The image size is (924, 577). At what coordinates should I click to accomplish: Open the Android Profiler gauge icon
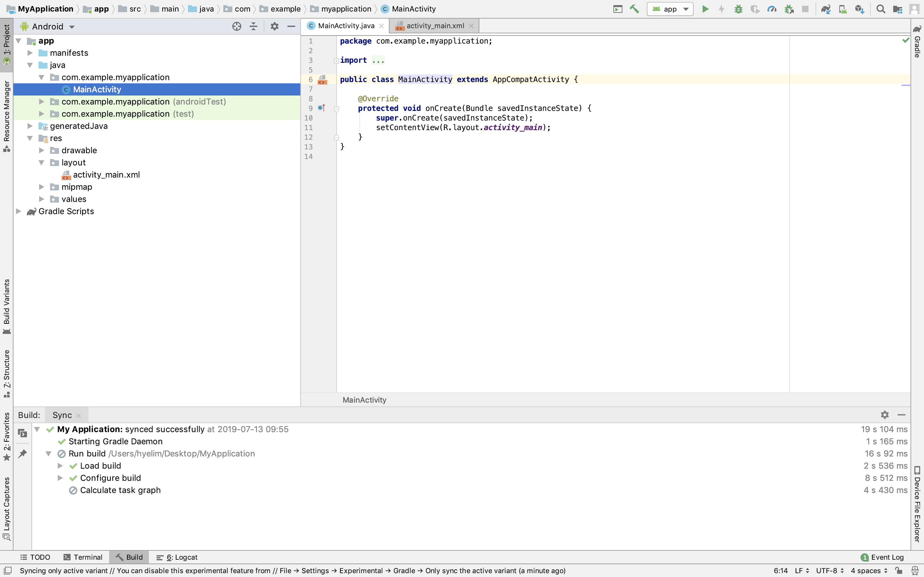(x=772, y=9)
